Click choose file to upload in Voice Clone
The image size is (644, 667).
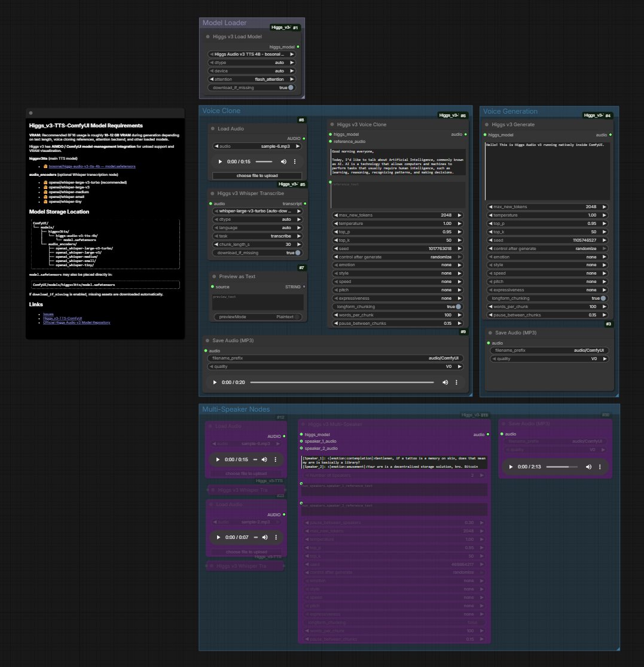(x=257, y=176)
